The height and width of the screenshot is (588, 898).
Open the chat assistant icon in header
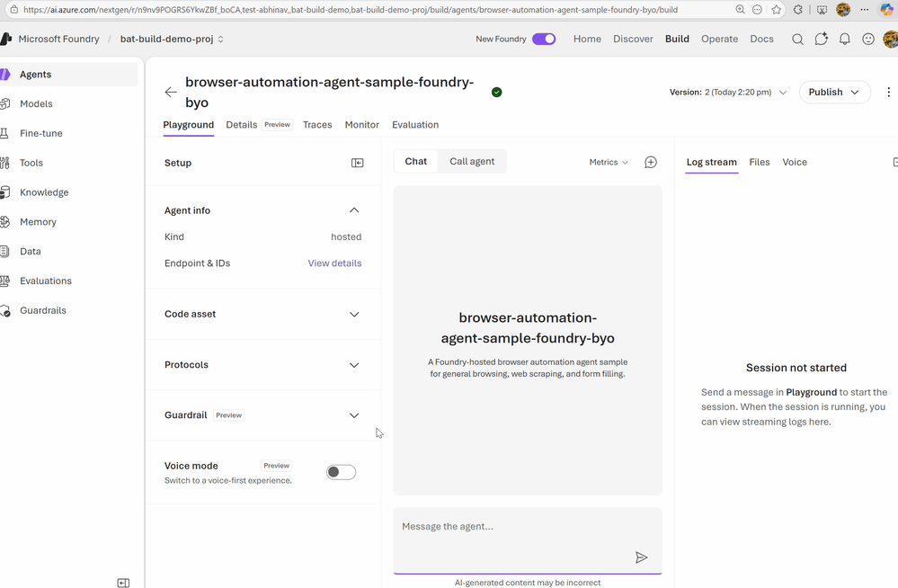(822, 39)
